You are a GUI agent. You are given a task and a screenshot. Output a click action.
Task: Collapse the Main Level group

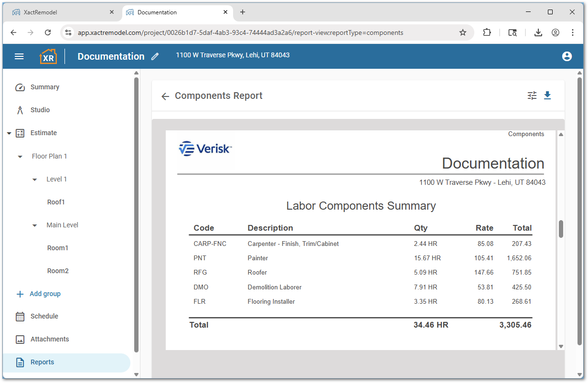coord(34,225)
